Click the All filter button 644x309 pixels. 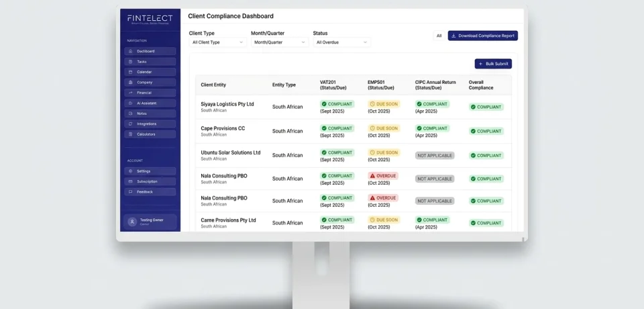tap(439, 36)
